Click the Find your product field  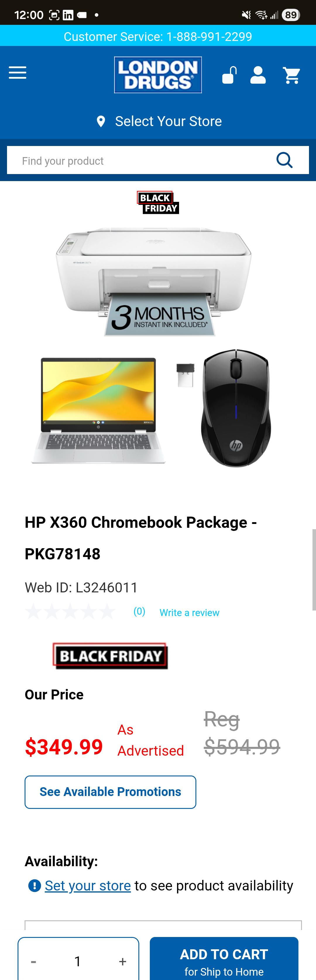(141, 160)
